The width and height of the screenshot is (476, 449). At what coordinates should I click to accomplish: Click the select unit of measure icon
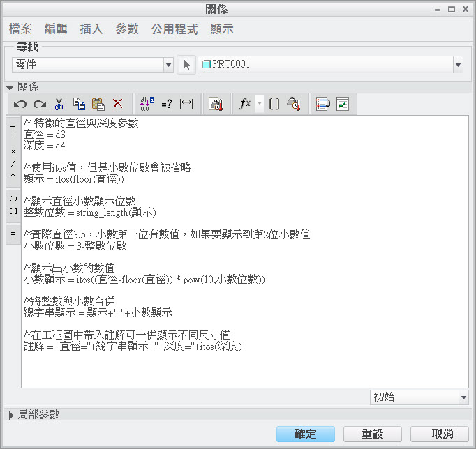point(294,104)
